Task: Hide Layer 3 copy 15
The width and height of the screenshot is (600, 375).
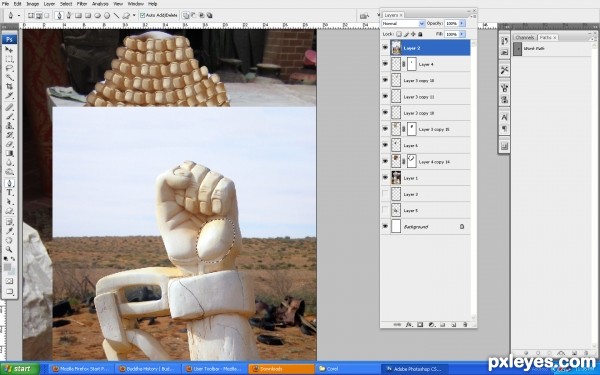Action: click(385, 129)
